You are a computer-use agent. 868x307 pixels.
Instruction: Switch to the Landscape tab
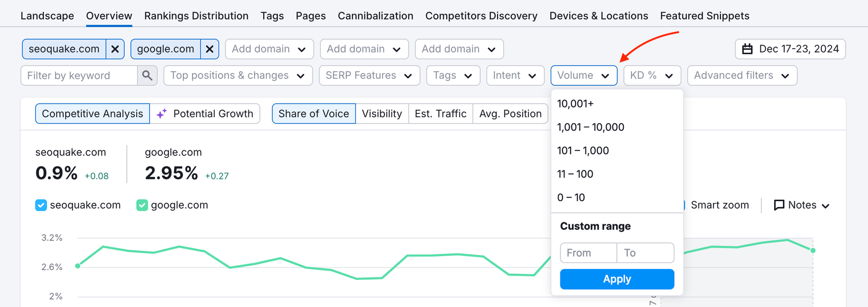pos(47,16)
